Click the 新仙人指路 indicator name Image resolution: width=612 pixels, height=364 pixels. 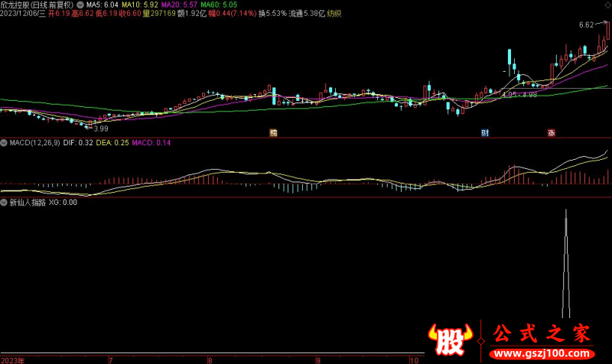click(x=28, y=202)
